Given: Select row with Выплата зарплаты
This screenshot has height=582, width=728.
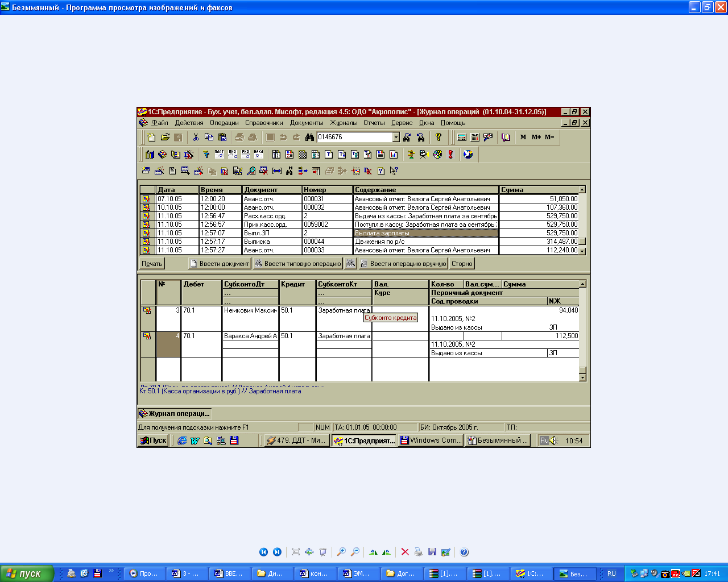Looking at the screenshot, I should [x=359, y=233].
